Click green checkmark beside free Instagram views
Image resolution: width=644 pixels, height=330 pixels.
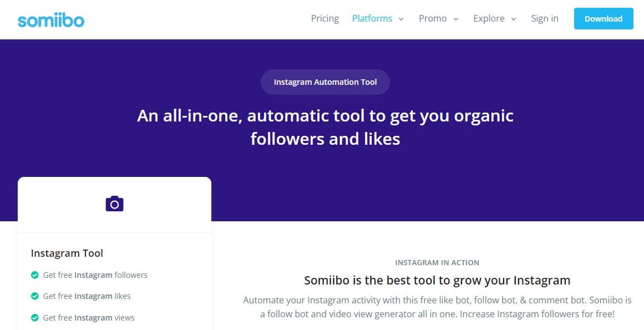[x=35, y=318]
